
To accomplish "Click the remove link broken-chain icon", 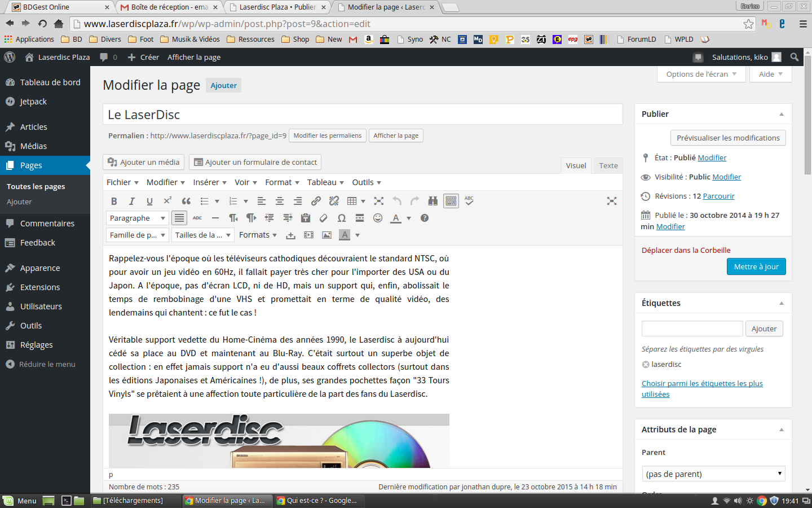I will tap(334, 201).
